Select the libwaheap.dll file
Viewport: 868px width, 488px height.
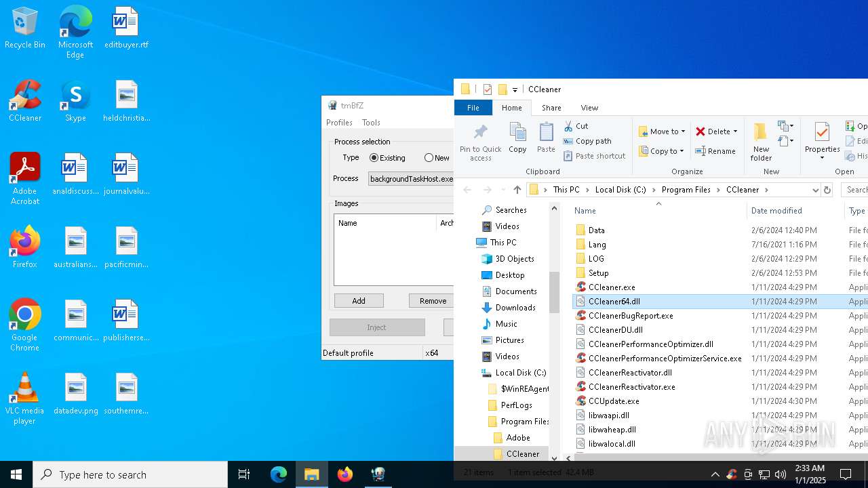(612, 430)
